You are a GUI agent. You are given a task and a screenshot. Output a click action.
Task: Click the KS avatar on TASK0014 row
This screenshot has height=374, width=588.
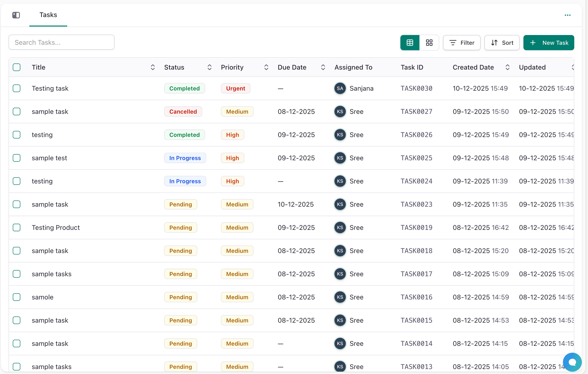click(340, 344)
